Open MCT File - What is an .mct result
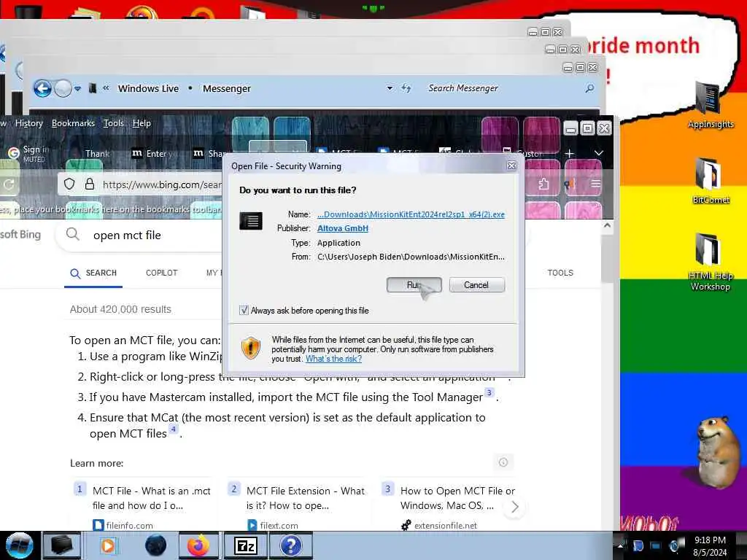747x560 pixels. pos(152,498)
